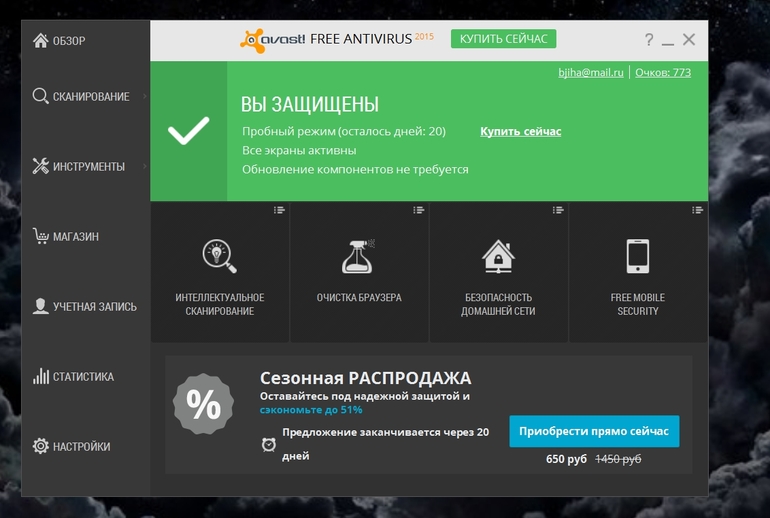Click the question mark help icon

click(x=649, y=39)
